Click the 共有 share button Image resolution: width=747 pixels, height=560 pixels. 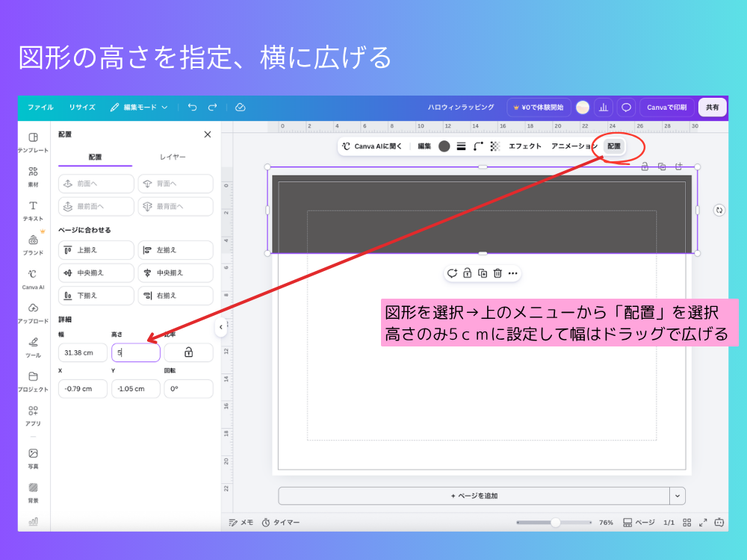point(712,107)
